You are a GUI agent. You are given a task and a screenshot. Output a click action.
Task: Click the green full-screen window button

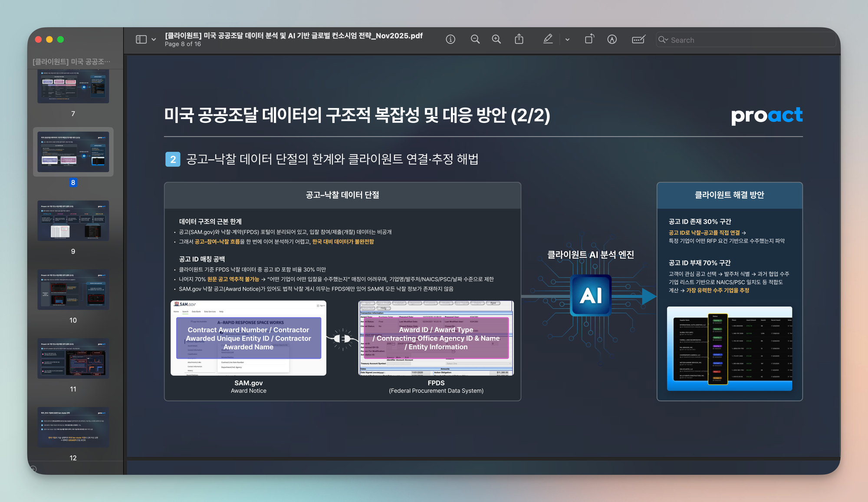[x=61, y=40]
